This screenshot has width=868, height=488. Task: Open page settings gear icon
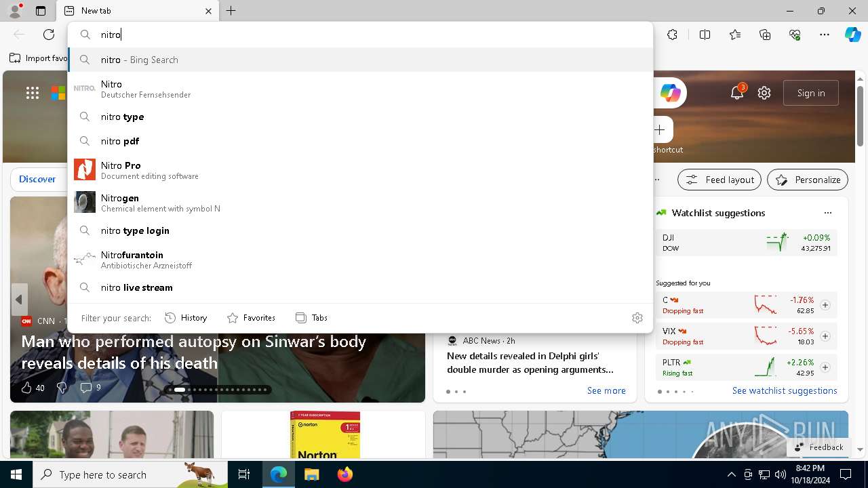point(764,93)
